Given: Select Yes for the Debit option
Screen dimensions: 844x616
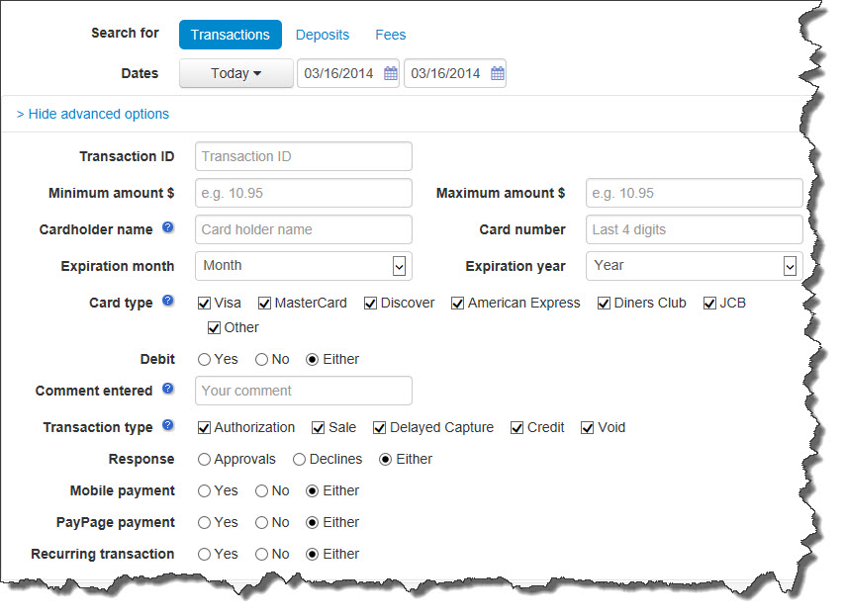Looking at the screenshot, I should [204, 360].
